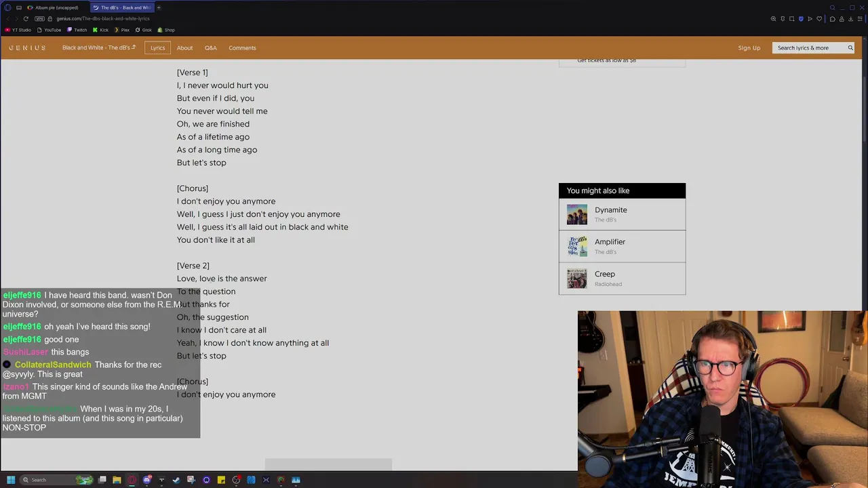Open the YouTube bookmark
868x488 pixels.
pos(49,30)
